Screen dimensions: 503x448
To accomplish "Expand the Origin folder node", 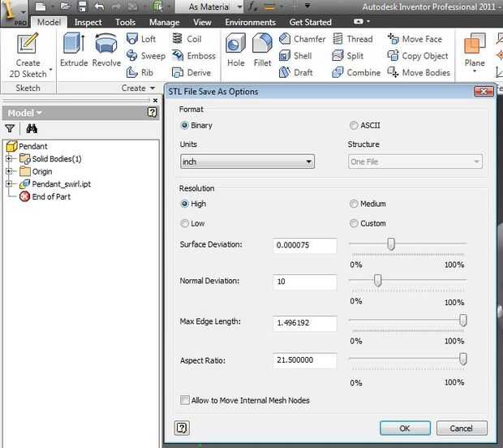I will coord(9,171).
